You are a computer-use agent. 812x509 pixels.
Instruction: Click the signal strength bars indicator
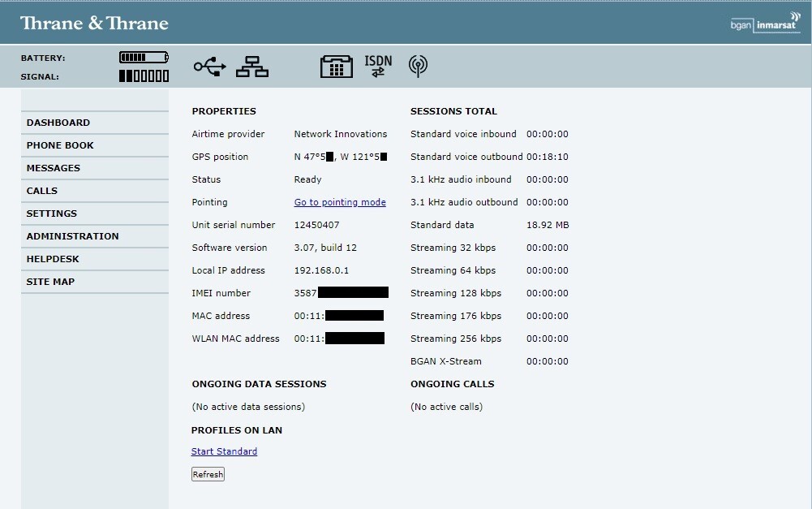tap(144, 76)
